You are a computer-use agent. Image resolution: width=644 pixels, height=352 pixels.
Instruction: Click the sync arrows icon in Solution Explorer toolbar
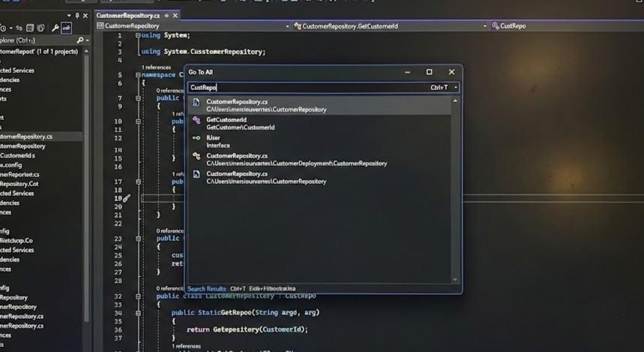tap(20, 28)
